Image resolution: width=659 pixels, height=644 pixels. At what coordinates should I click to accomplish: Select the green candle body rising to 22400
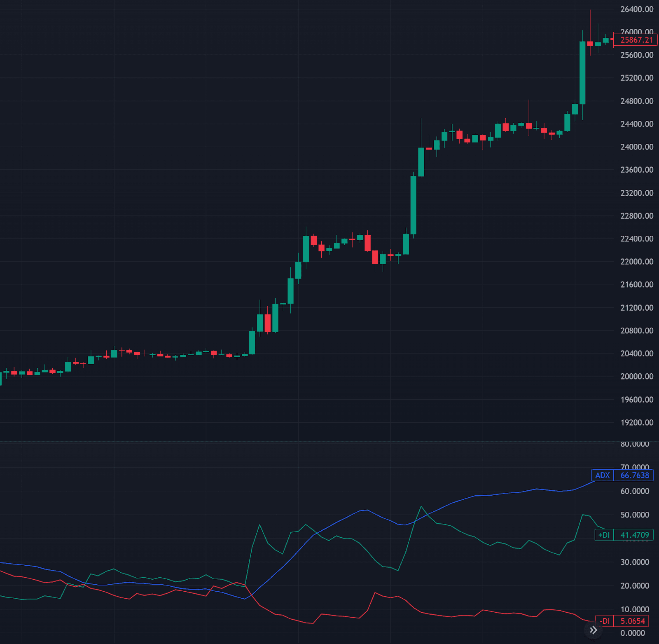tap(306, 248)
